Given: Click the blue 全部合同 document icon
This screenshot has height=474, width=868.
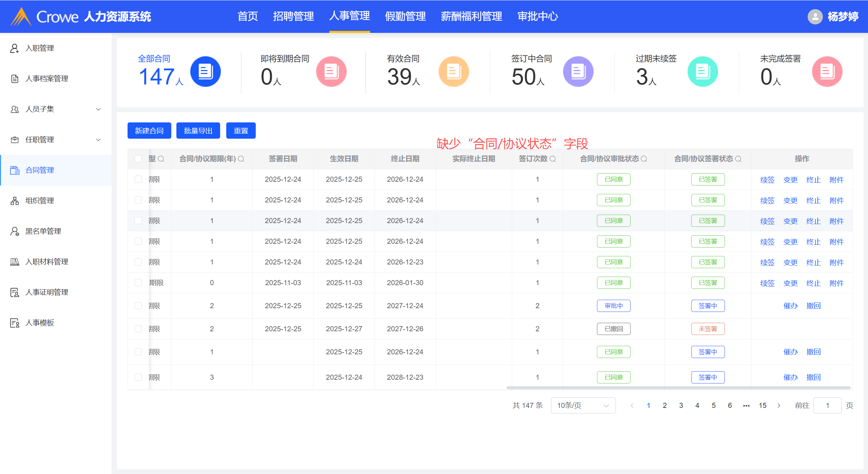Looking at the screenshot, I should tap(205, 72).
